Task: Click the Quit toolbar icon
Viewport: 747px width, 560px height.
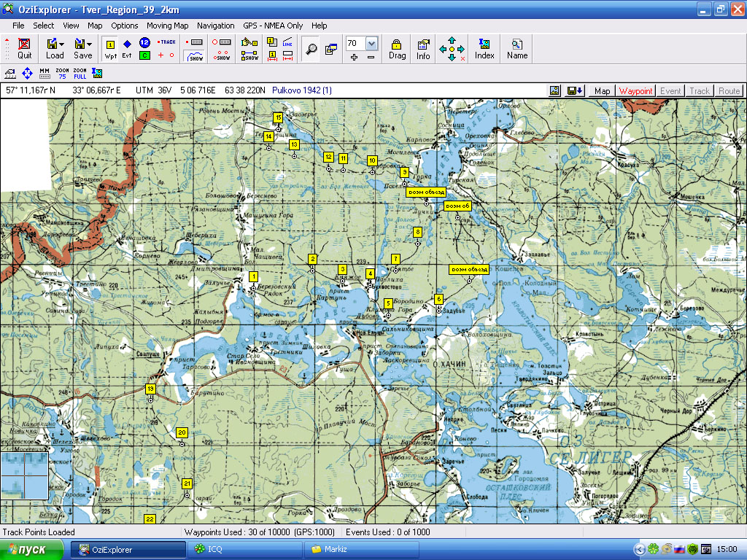Action: click(25, 48)
